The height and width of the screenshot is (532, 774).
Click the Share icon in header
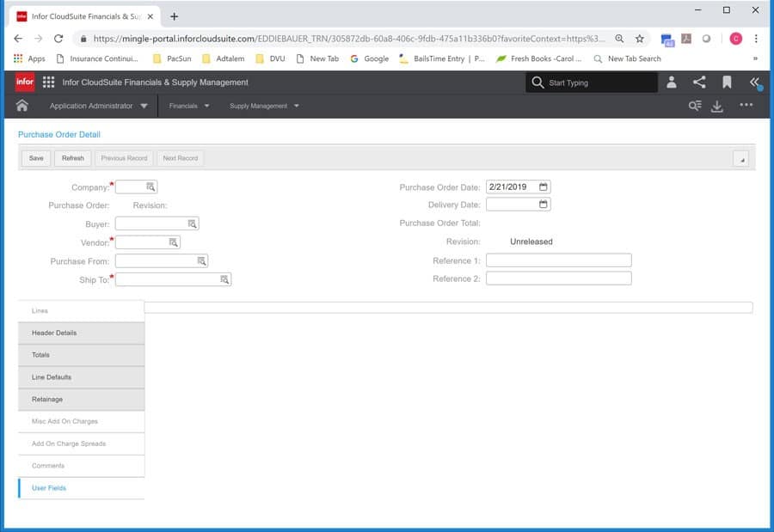pyautogui.click(x=699, y=82)
